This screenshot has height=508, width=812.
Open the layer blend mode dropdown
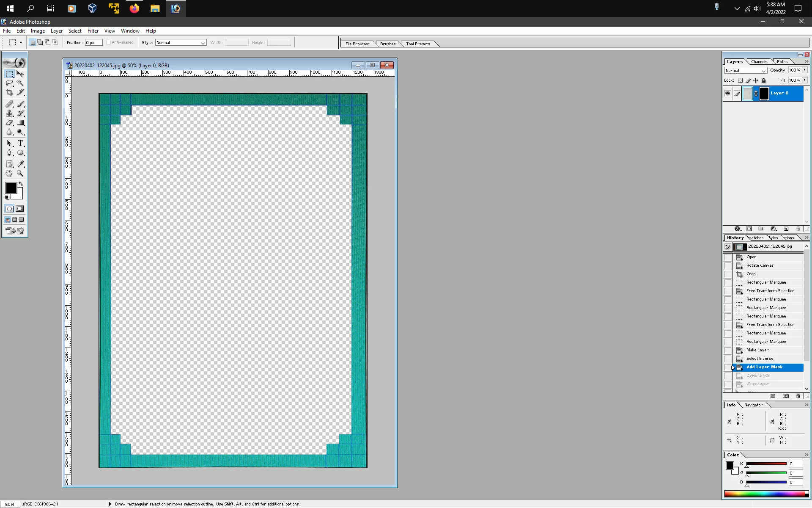click(x=746, y=71)
